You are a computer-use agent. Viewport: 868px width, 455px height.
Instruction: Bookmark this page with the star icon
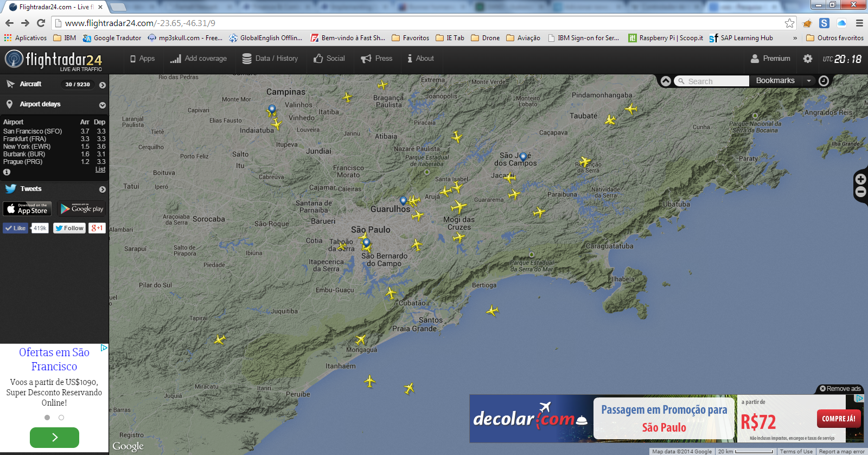[x=789, y=23]
